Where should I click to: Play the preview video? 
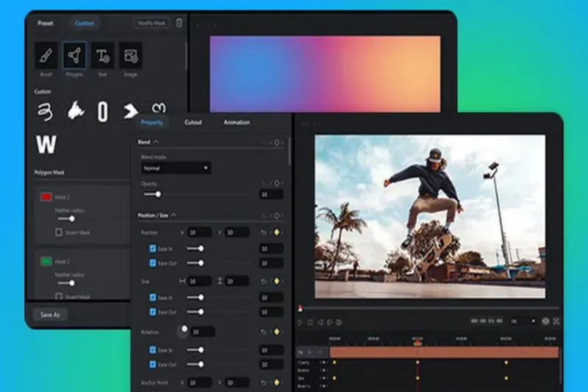[301, 322]
